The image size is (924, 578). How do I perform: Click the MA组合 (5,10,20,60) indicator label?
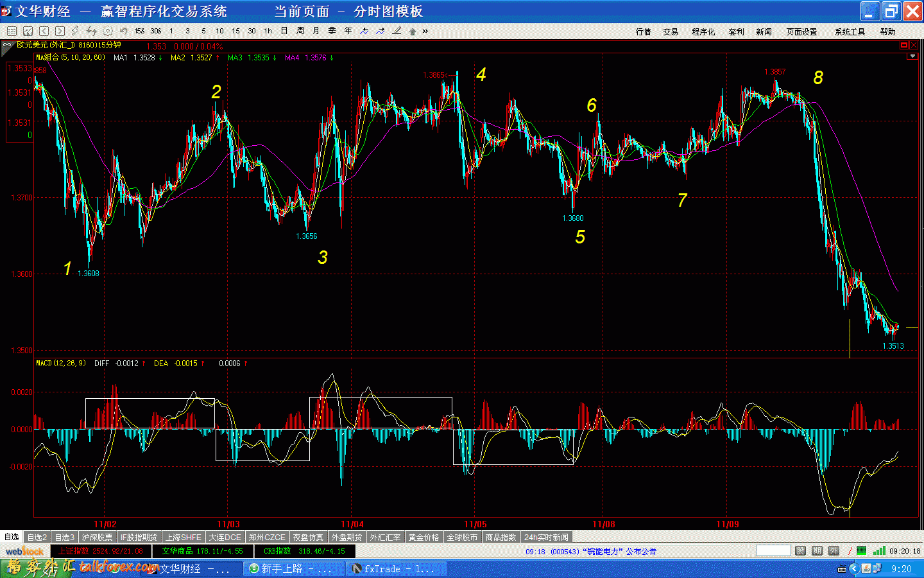click(x=71, y=58)
